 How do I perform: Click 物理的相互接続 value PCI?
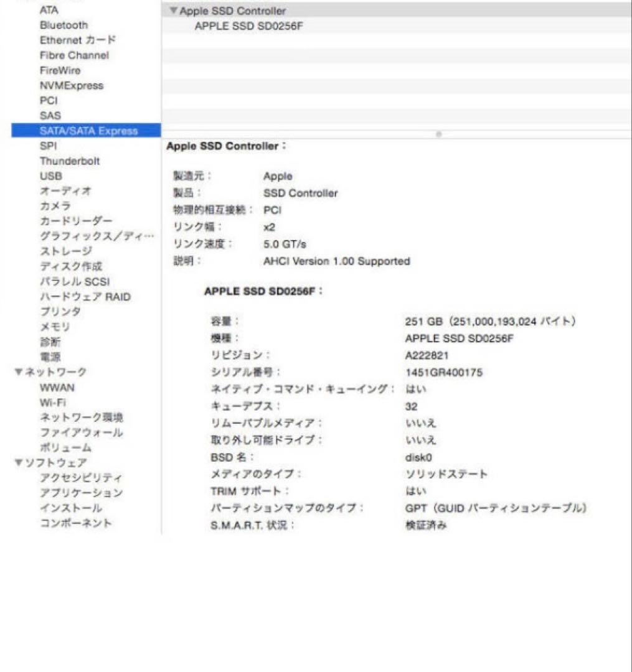point(272,210)
